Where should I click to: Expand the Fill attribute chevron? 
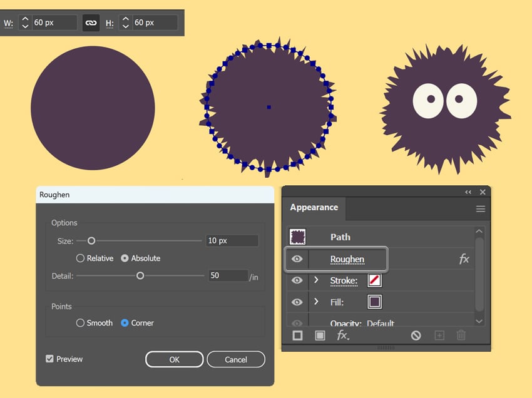[316, 302]
